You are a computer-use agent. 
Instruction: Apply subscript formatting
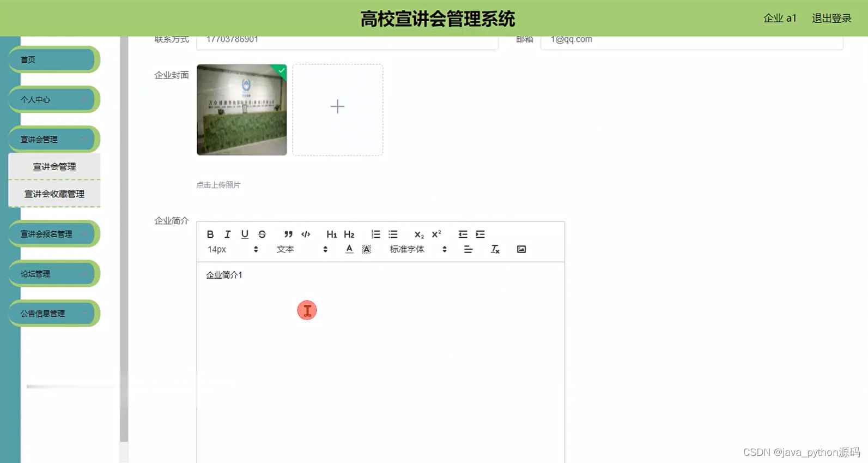[419, 234]
